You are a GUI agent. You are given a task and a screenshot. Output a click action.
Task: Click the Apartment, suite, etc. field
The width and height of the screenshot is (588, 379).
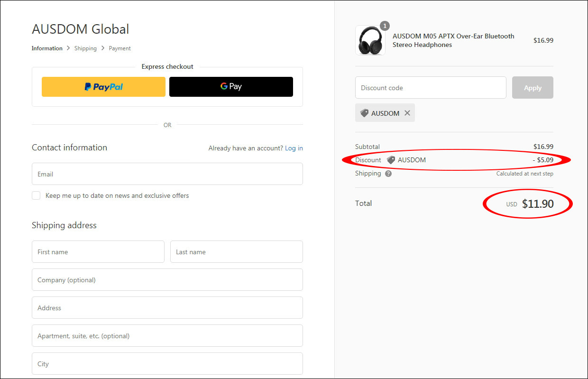(167, 336)
